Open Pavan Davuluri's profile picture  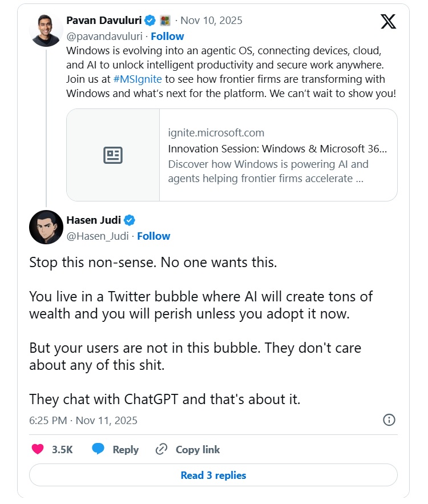coord(46,30)
